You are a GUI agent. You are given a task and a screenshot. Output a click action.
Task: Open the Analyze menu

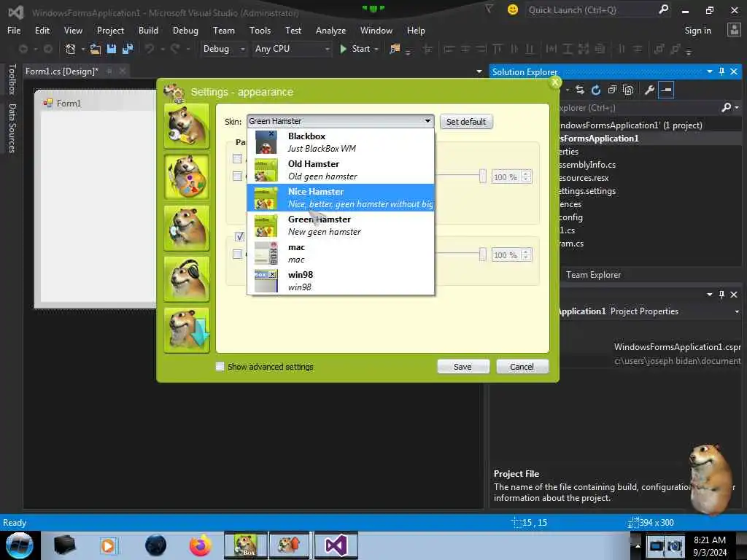click(330, 30)
